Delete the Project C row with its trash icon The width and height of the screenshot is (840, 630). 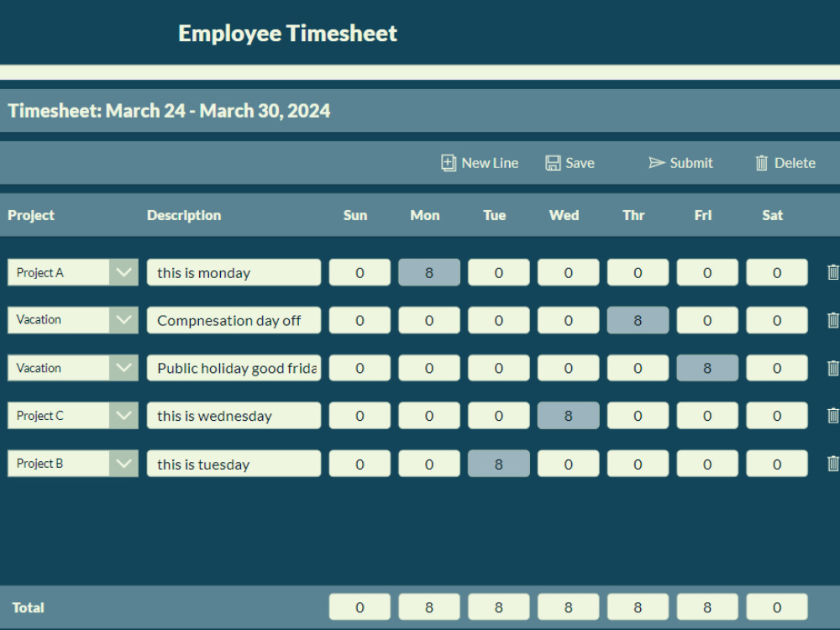tap(832, 415)
